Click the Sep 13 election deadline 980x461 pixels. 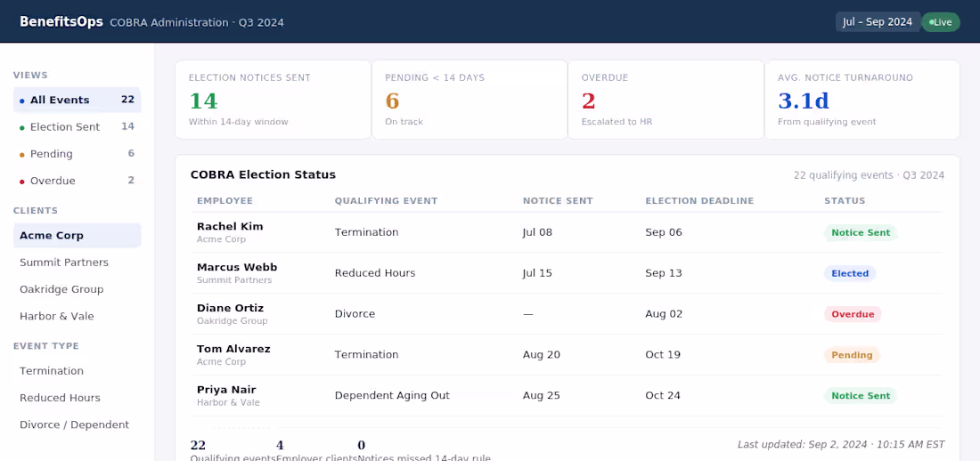click(664, 273)
